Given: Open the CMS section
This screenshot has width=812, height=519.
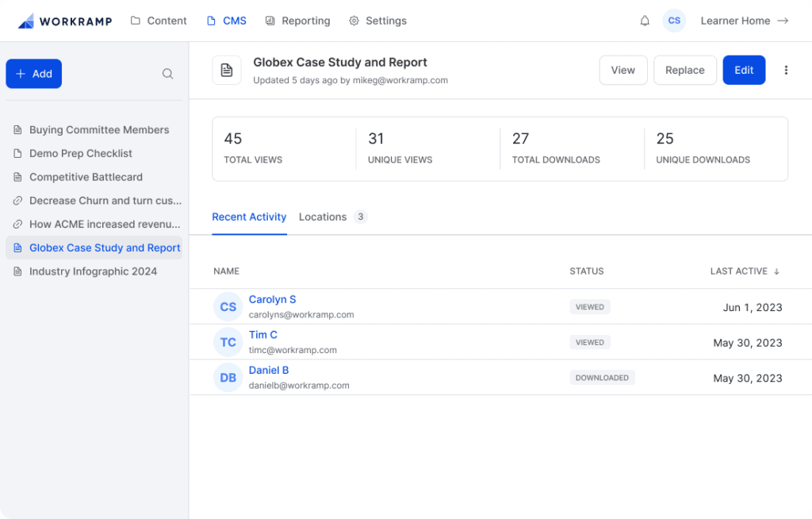Looking at the screenshot, I should pyautogui.click(x=226, y=21).
